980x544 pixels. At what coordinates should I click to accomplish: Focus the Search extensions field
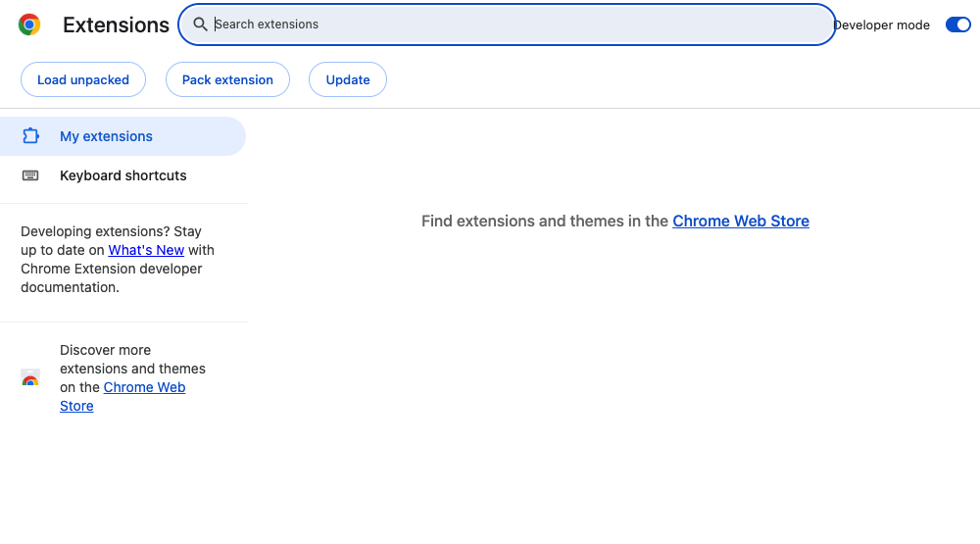point(507,25)
